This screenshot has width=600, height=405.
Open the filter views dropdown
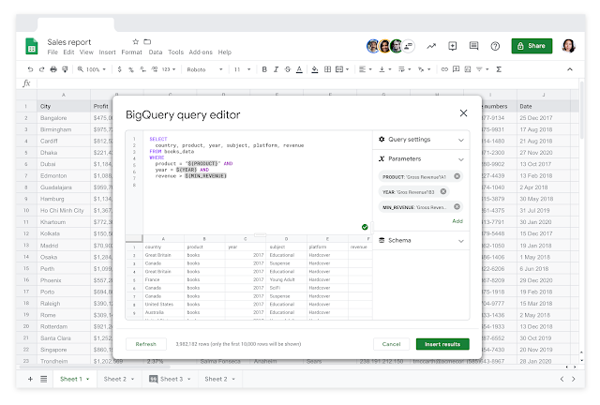(x=482, y=69)
